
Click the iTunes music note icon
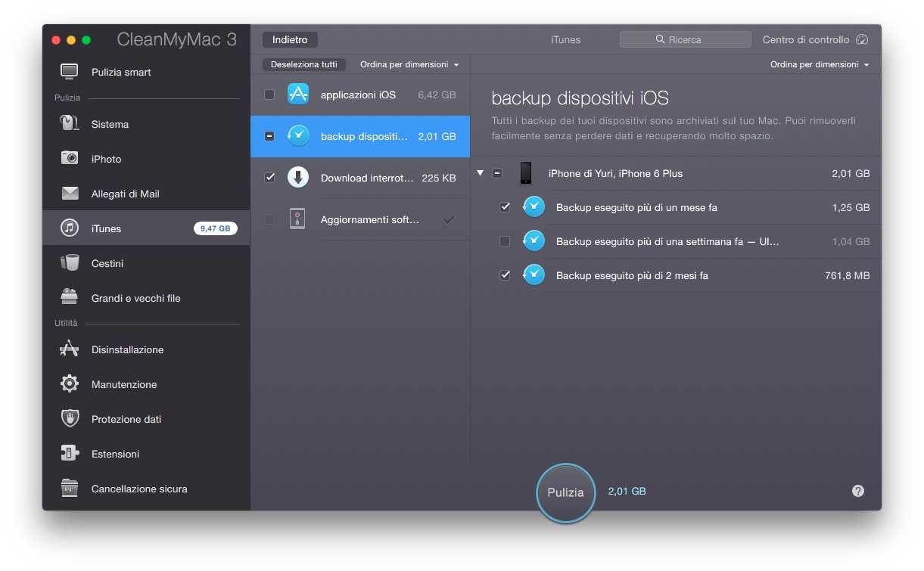click(x=70, y=228)
